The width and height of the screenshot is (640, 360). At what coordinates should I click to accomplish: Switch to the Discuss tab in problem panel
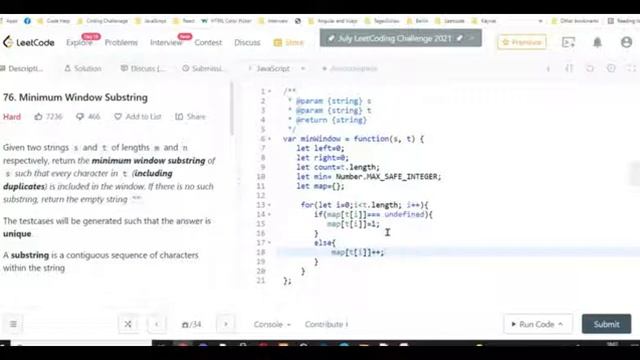point(143,69)
